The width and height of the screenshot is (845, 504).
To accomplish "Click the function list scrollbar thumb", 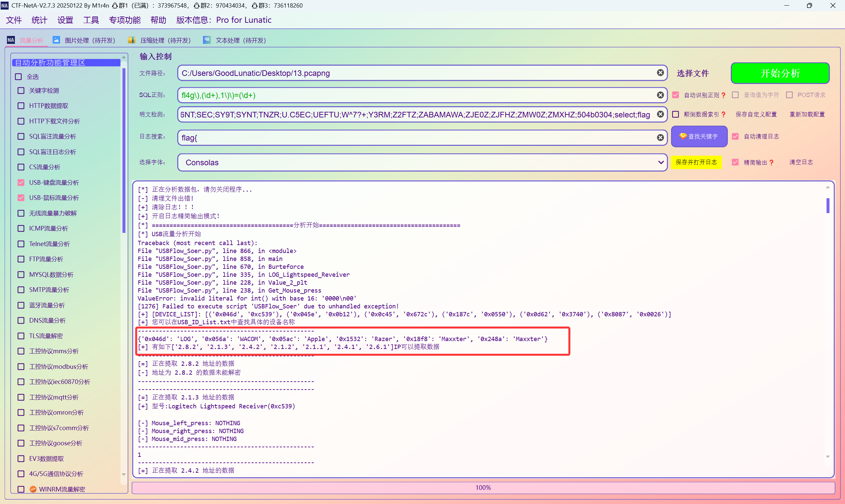I will [124, 150].
